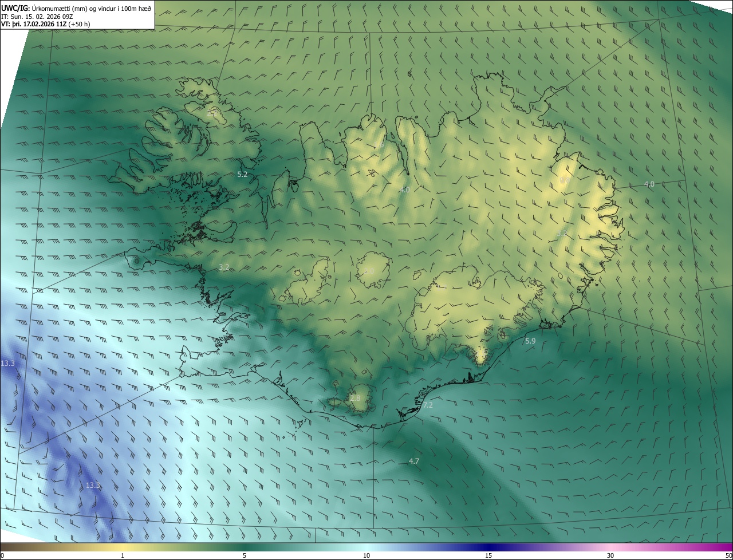Click the '5' tick on the color scale
733x560 pixels.
[x=245, y=555]
